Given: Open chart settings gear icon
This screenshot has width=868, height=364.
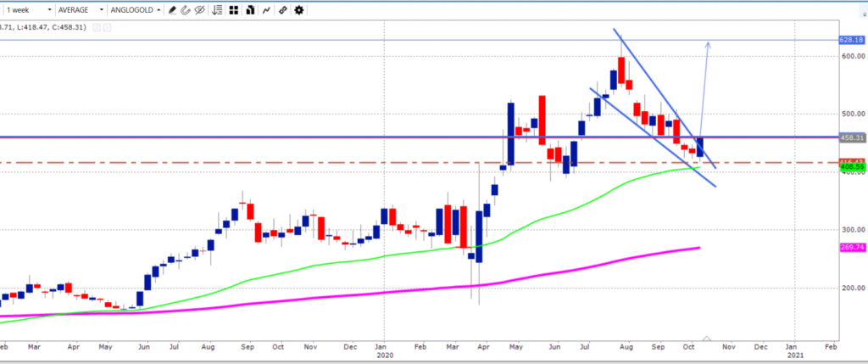Looking at the screenshot, I should [x=298, y=10].
